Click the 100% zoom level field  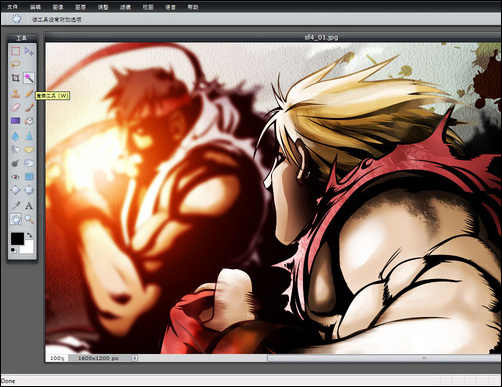pos(57,358)
